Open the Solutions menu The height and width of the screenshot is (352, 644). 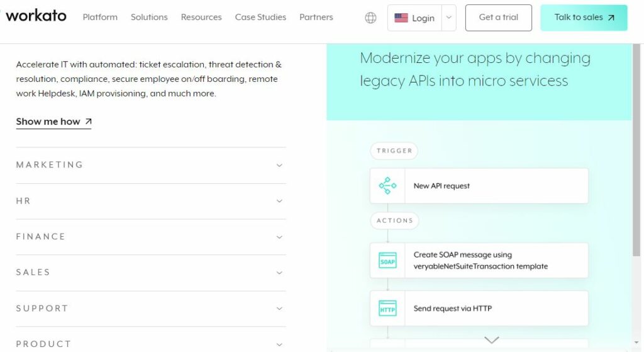149,17
